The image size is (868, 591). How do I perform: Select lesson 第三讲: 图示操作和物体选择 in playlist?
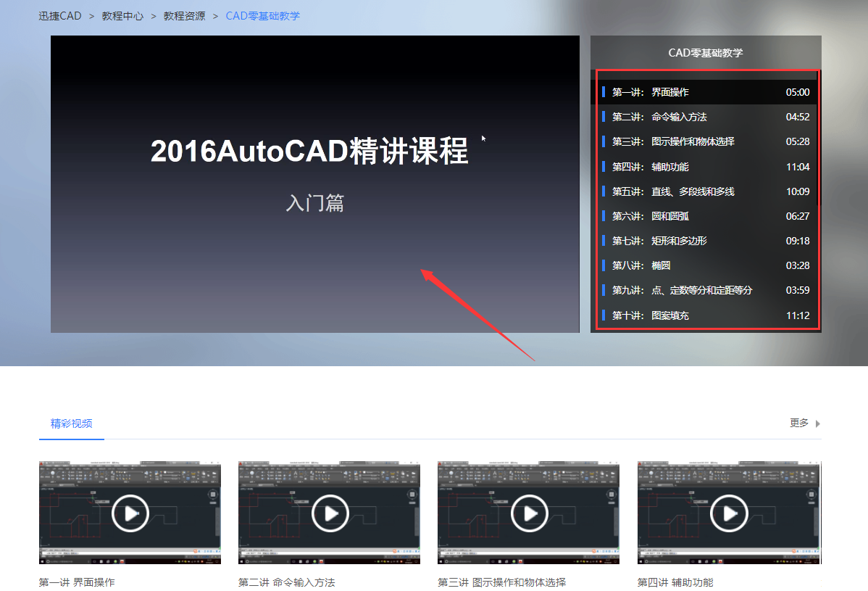click(x=706, y=142)
